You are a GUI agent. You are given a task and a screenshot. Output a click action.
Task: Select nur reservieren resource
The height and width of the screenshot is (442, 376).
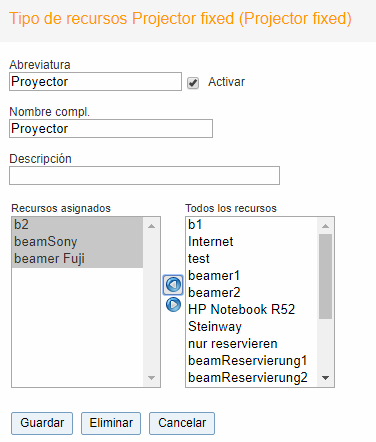(x=252, y=344)
